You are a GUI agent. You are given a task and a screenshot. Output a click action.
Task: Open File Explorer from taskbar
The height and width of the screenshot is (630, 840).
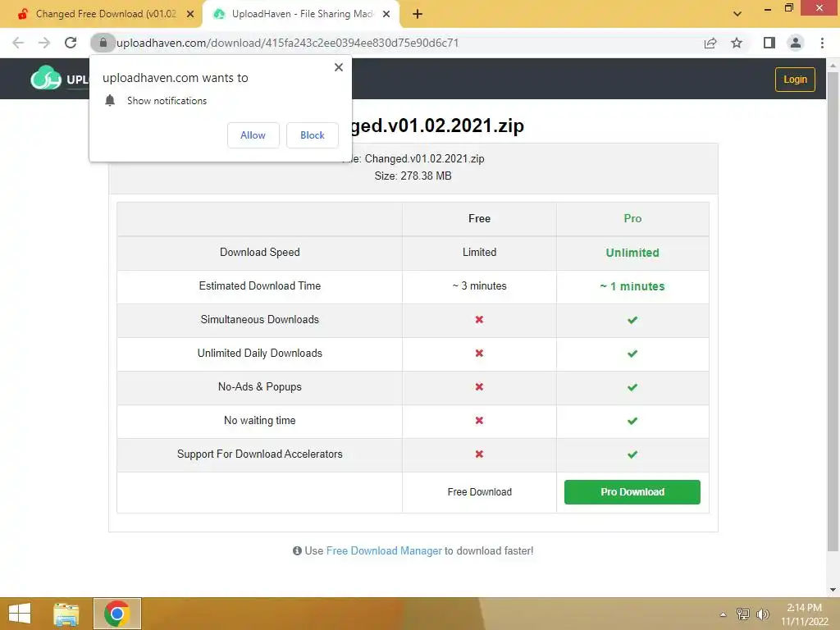point(66,614)
